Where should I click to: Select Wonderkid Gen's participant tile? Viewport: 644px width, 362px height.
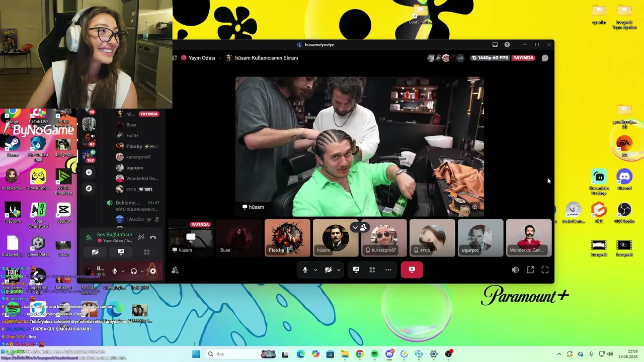click(x=529, y=238)
